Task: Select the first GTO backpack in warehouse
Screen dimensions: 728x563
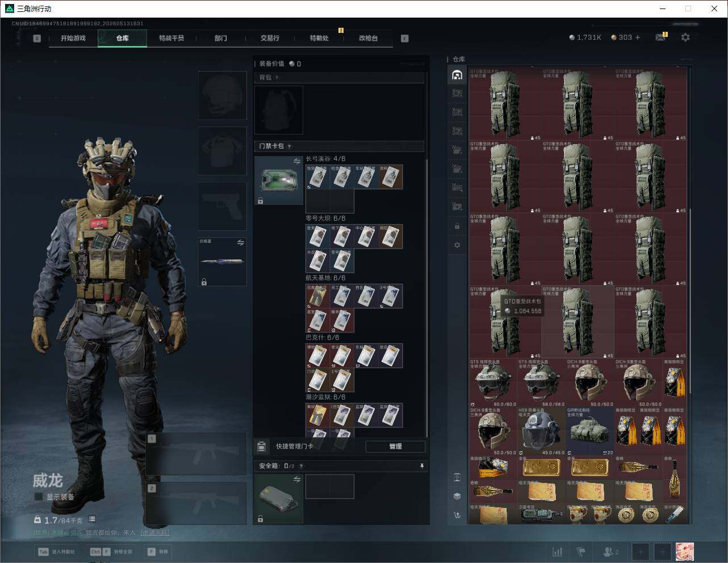Action: coord(505,104)
